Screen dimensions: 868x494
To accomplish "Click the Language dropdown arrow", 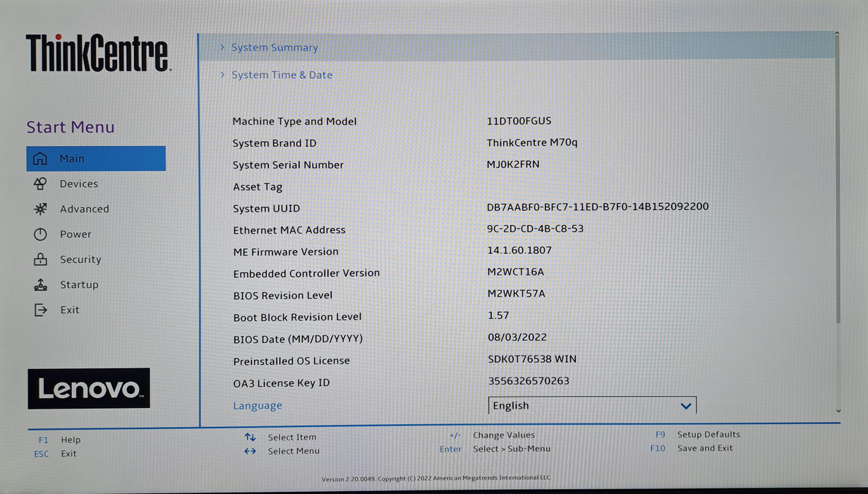I will [x=685, y=406].
